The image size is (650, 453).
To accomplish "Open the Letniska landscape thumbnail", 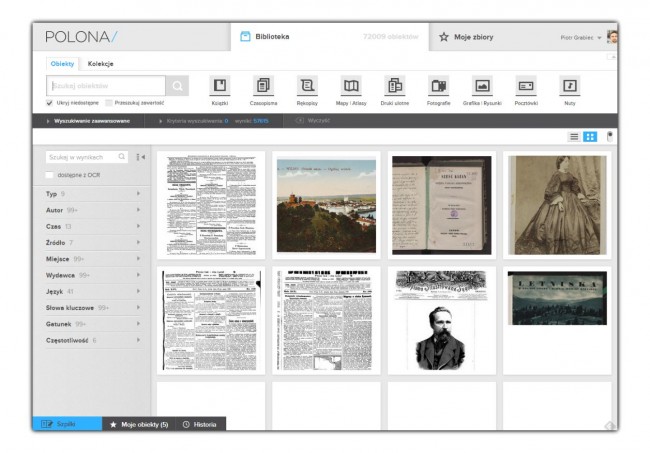I will tap(557, 320).
